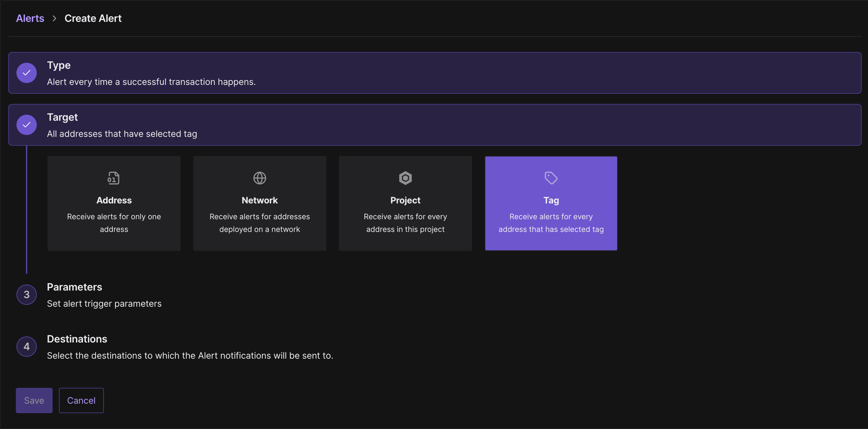Click step 3 number circle

coord(27,295)
